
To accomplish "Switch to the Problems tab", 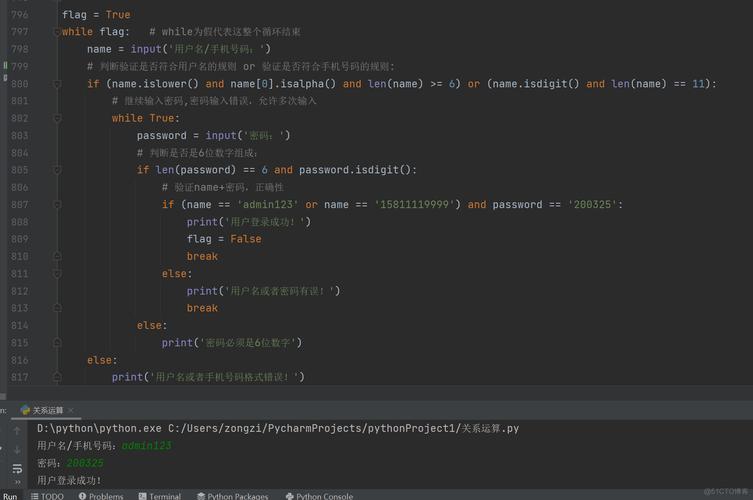I will (101, 496).
